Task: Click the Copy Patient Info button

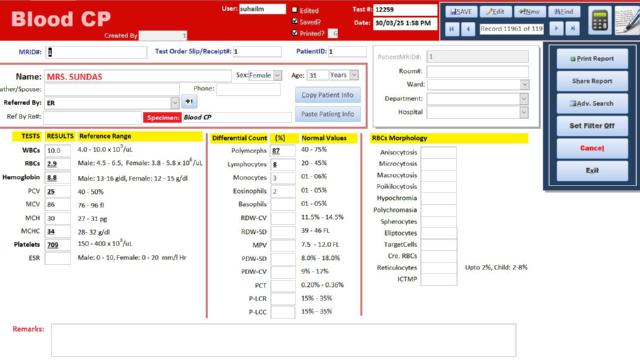Action: coord(328,95)
